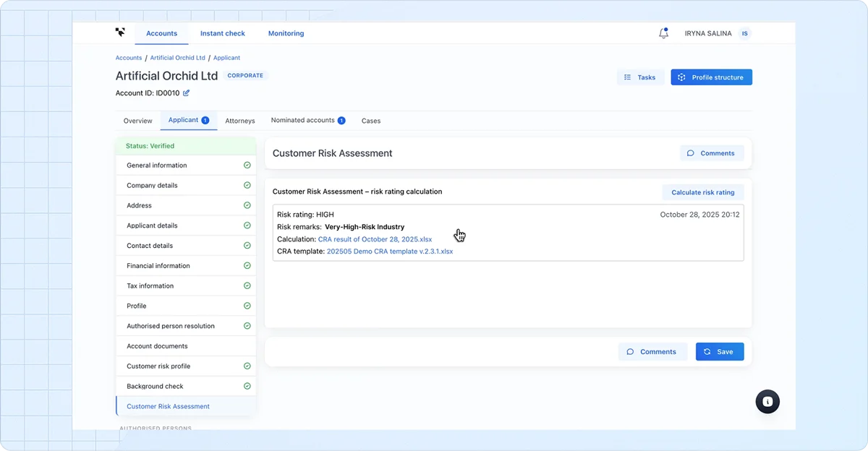Image resolution: width=868 pixels, height=451 pixels.
Task: Switch to the Monitoring tab
Action: 286,33
